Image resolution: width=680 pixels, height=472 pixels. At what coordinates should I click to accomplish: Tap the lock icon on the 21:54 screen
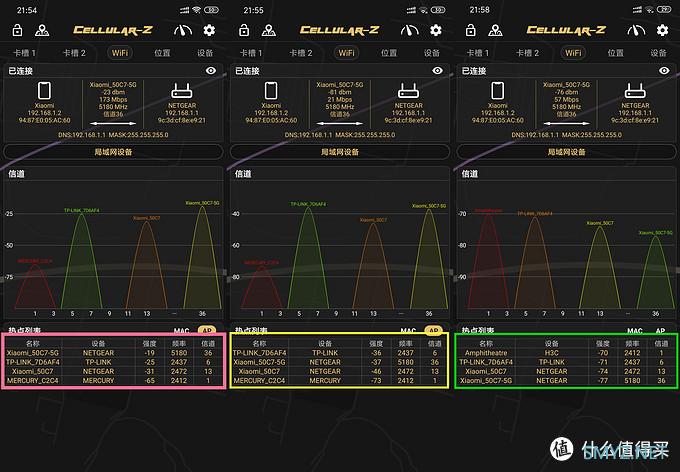[x=17, y=30]
